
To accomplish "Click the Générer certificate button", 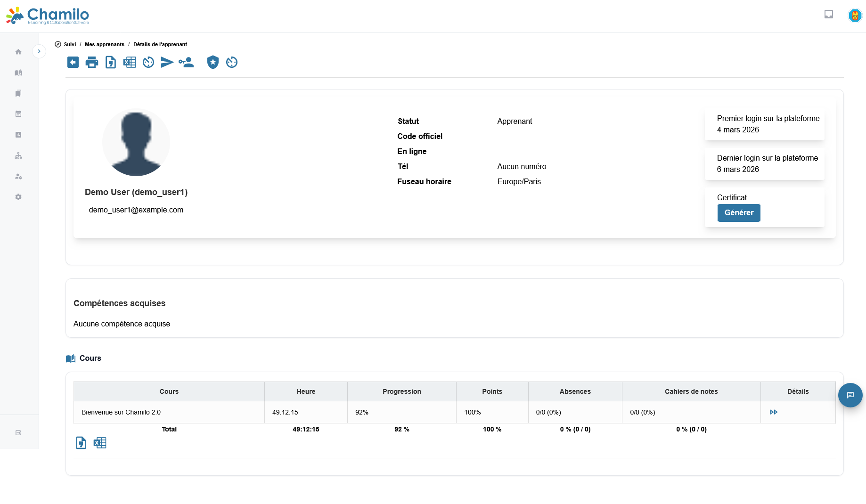I will pyautogui.click(x=738, y=213).
